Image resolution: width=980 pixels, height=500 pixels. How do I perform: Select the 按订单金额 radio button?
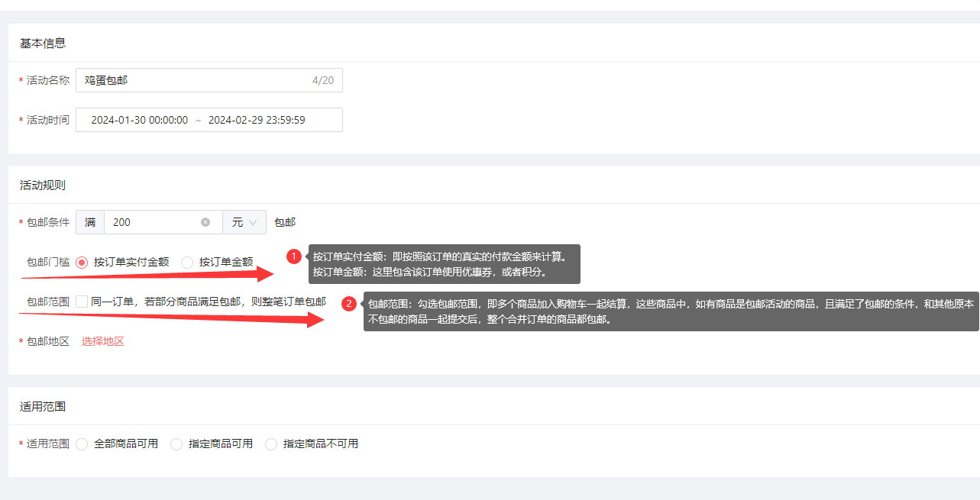click(x=187, y=262)
